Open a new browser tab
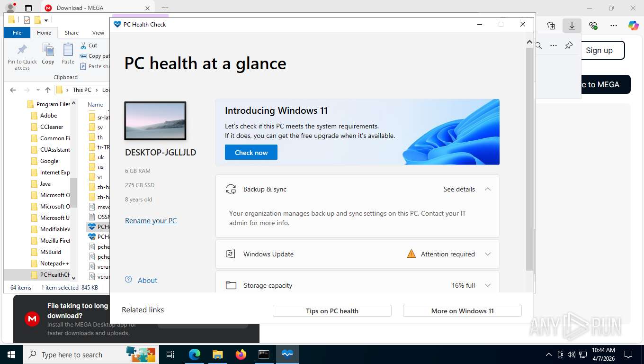 point(165,8)
